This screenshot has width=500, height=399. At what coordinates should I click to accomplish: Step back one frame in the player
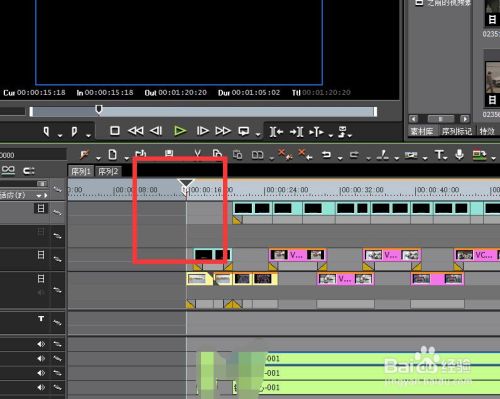coord(156,131)
